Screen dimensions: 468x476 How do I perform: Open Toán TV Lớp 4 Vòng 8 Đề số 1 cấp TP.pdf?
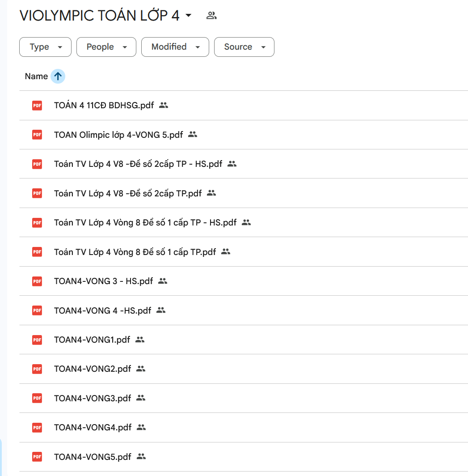pos(135,252)
